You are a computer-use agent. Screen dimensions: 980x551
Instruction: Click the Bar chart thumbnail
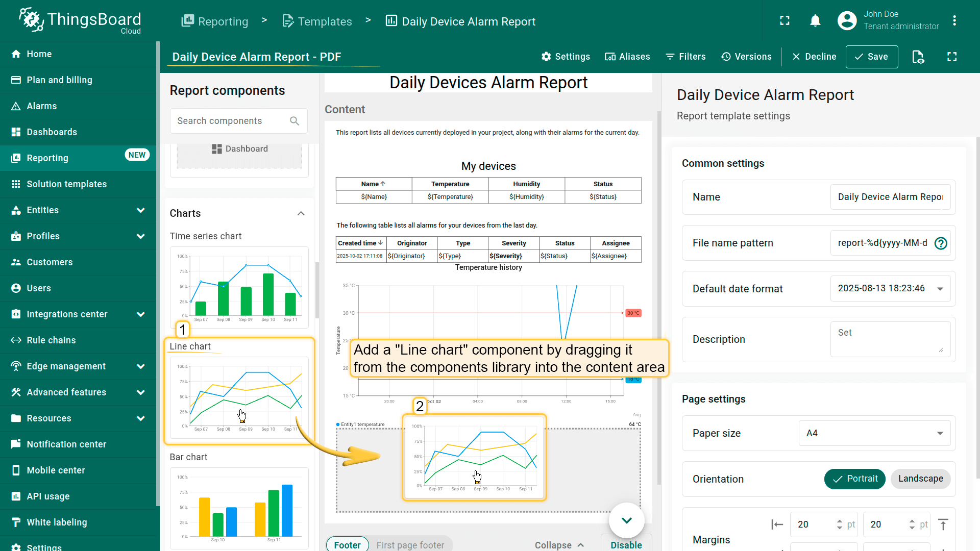(x=239, y=508)
